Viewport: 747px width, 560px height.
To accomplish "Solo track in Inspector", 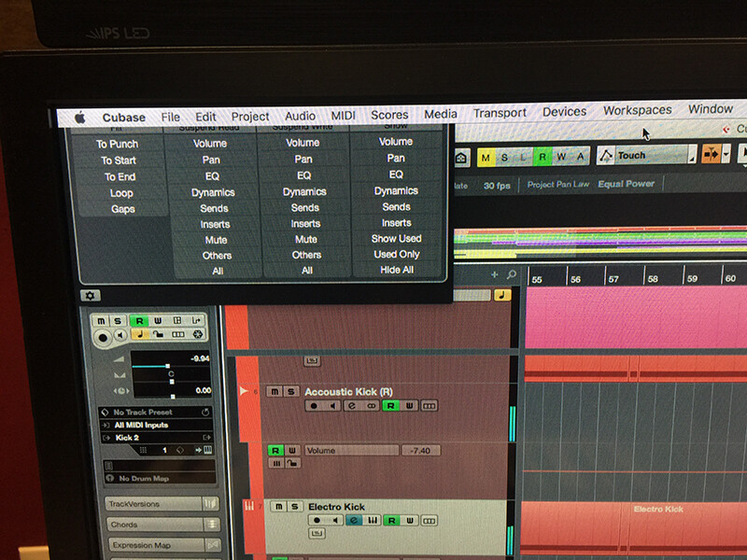I will tap(118, 321).
